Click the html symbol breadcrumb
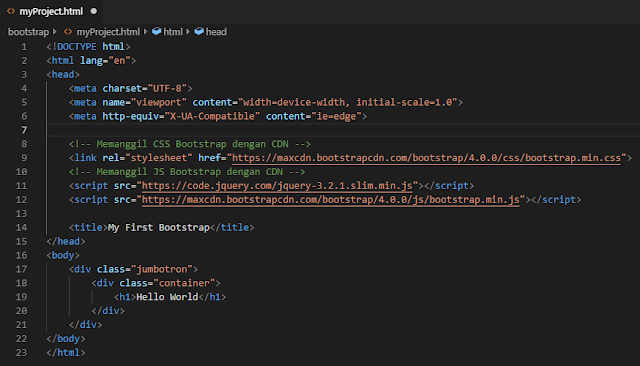Screen dimensions: 640x366 click(173, 32)
